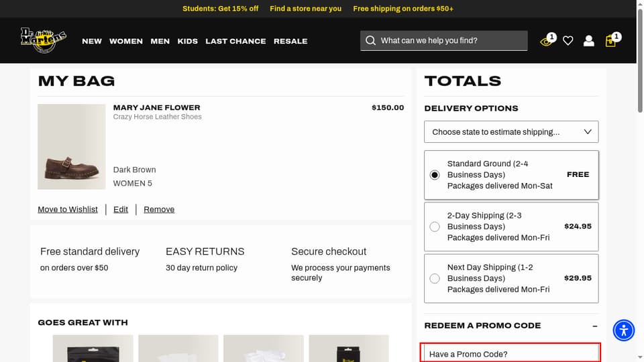Screen dimensions: 644x362
Task: Click the $24.95 shipping price
Action: pyautogui.click(x=578, y=226)
